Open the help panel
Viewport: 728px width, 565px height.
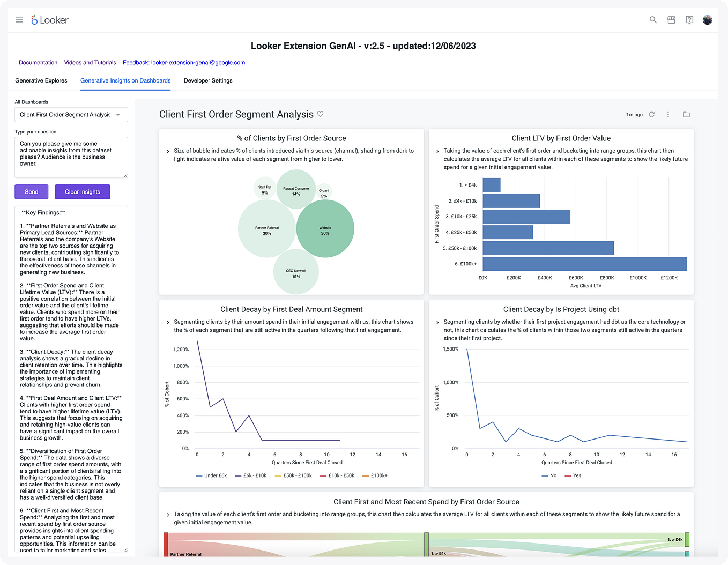pyautogui.click(x=689, y=20)
